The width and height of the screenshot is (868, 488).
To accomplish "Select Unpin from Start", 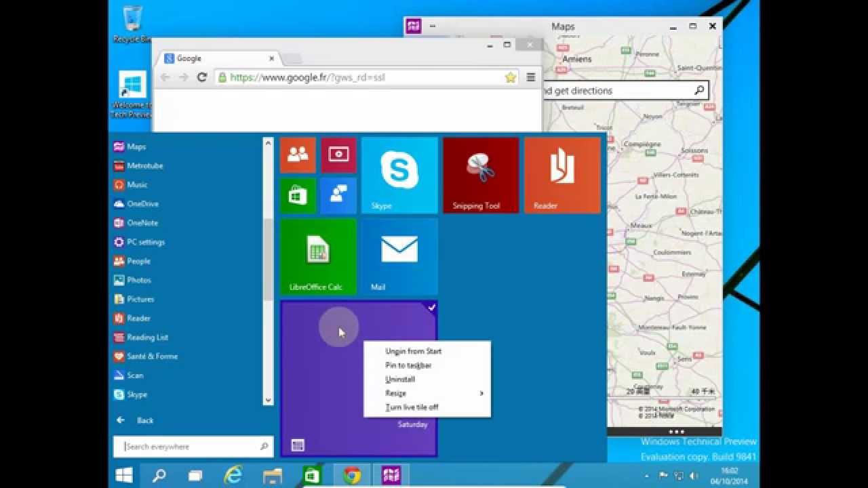I will pyautogui.click(x=414, y=351).
